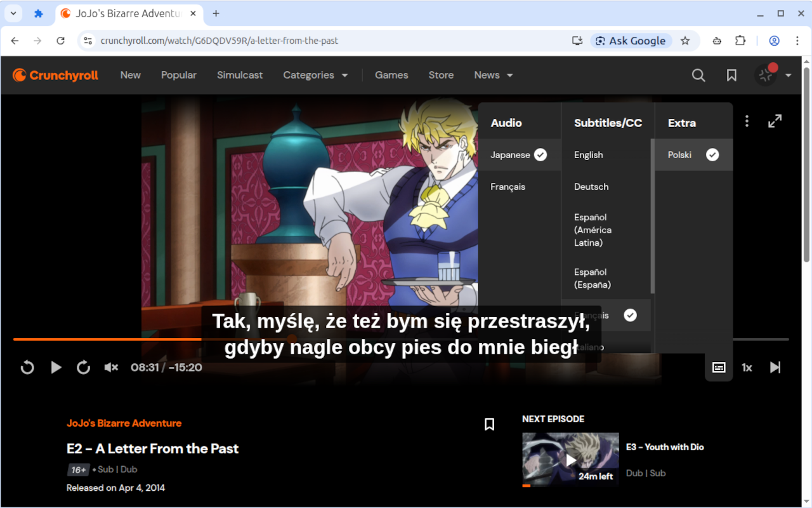Skip forward 10 seconds in video
The width and height of the screenshot is (812, 508).
click(84, 367)
